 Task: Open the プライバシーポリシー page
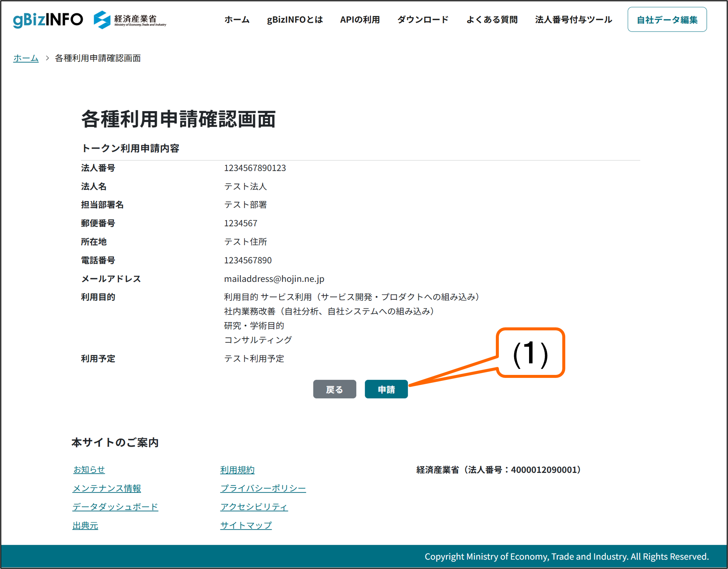[263, 488]
